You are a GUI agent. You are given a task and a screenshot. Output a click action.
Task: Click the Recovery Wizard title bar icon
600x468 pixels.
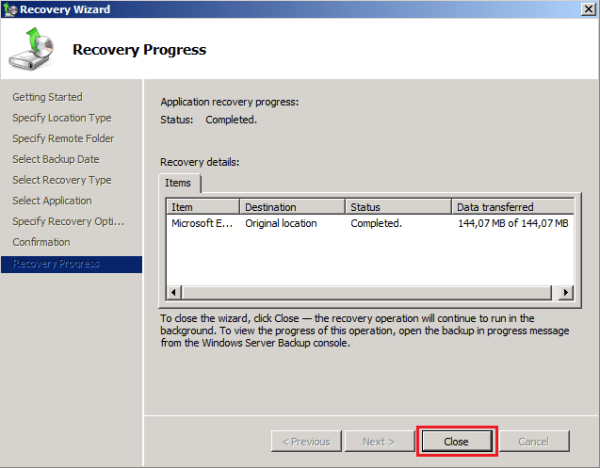click(10, 9)
